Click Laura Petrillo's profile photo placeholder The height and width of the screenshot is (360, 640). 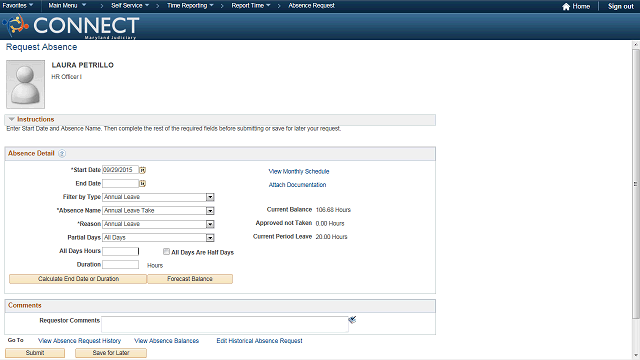pyautogui.click(x=25, y=84)
